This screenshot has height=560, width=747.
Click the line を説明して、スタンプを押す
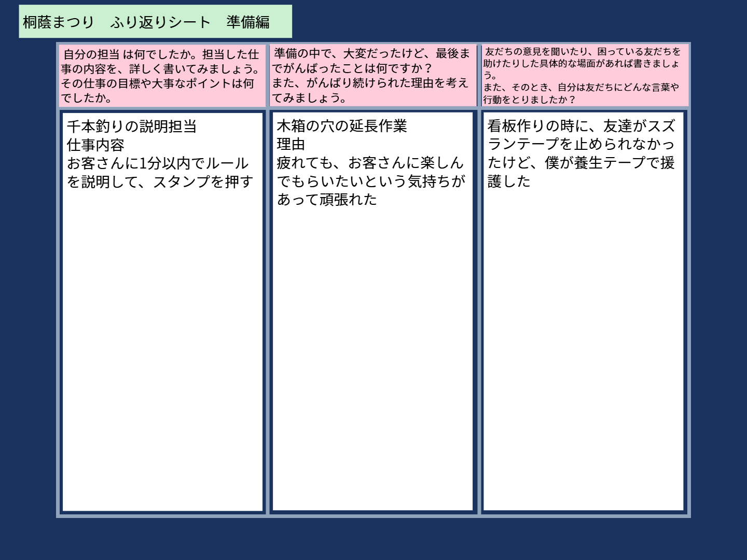[160, 181]
